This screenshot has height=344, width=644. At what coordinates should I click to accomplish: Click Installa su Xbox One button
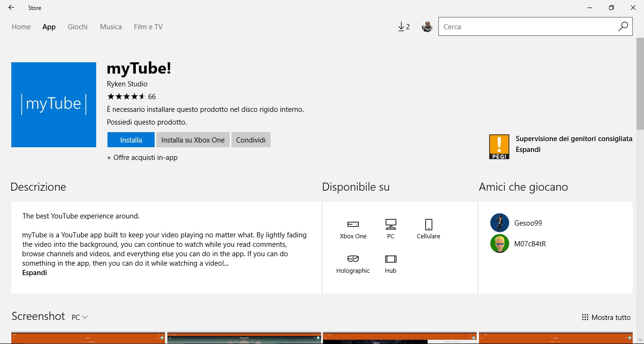pyautogui.click(x=193, y=140)
